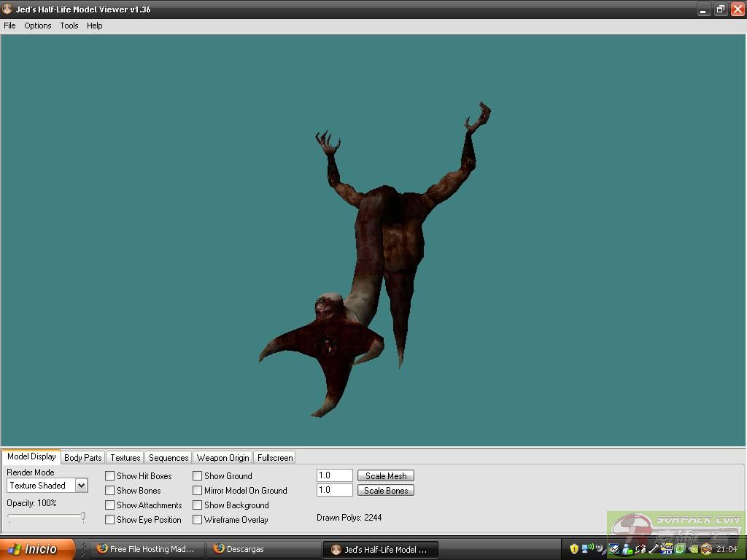Open the wireless network connection tray icon

587,548
